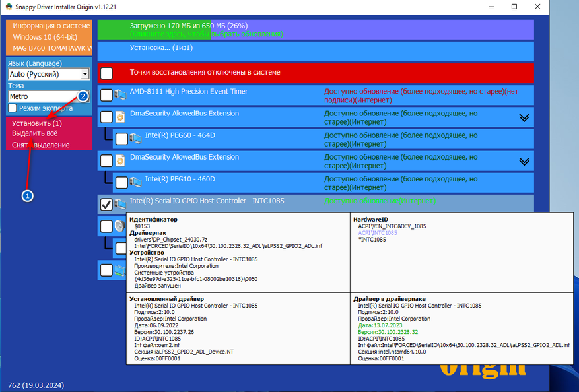579x392 pixels.
Task: Click the Intel Serial IO GPIO Host Controller icon
Action: coord(120,204)
